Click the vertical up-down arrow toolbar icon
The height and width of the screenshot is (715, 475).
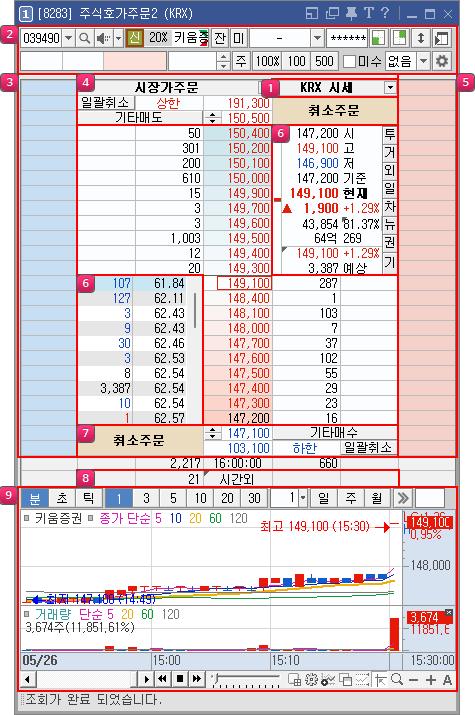[421, 38]
